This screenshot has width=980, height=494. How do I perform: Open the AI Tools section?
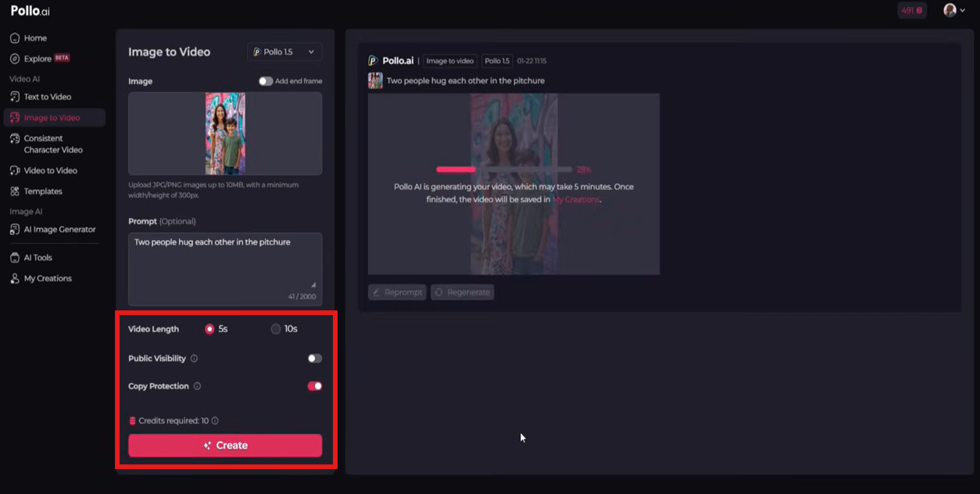(x=37, y=257)
